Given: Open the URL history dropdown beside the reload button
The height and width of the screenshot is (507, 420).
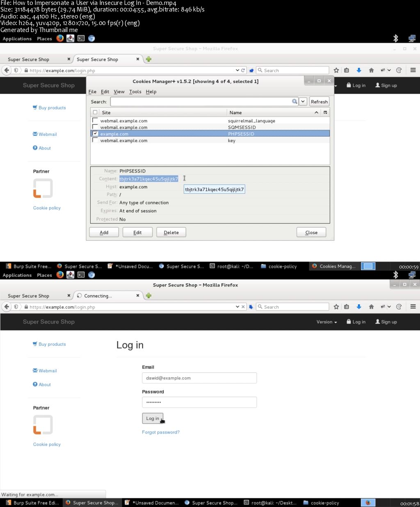Looking at the screenshot, I should (237, 70).
